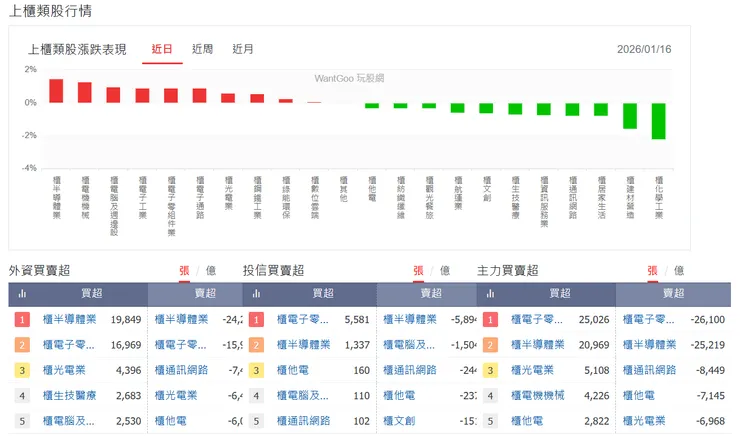Open 櫃他電 with -7,145 in 主力 賣超
740x437 pixels.
pyautogui.click(x=639, y=395)
